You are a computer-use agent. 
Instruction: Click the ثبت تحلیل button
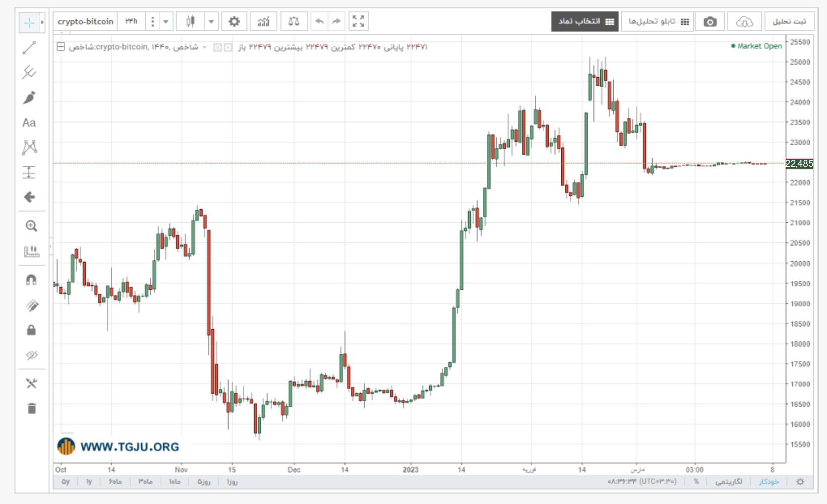[x=790, y=22]
